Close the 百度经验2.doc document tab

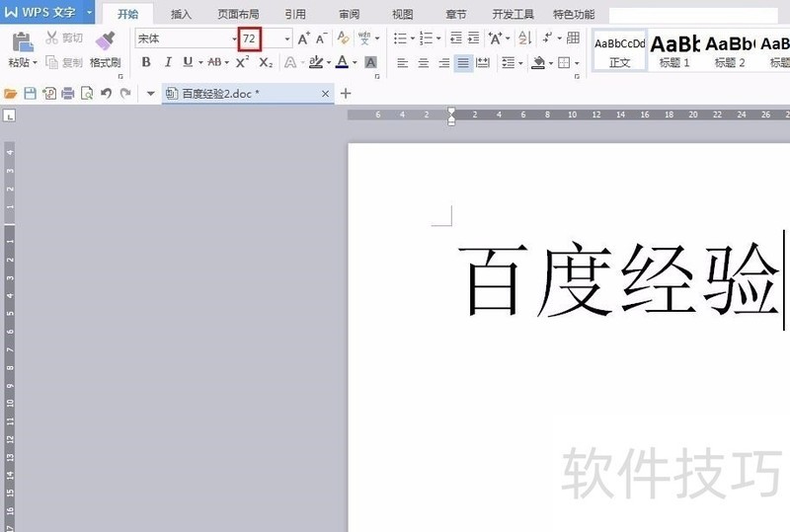(x=326, y=94)
